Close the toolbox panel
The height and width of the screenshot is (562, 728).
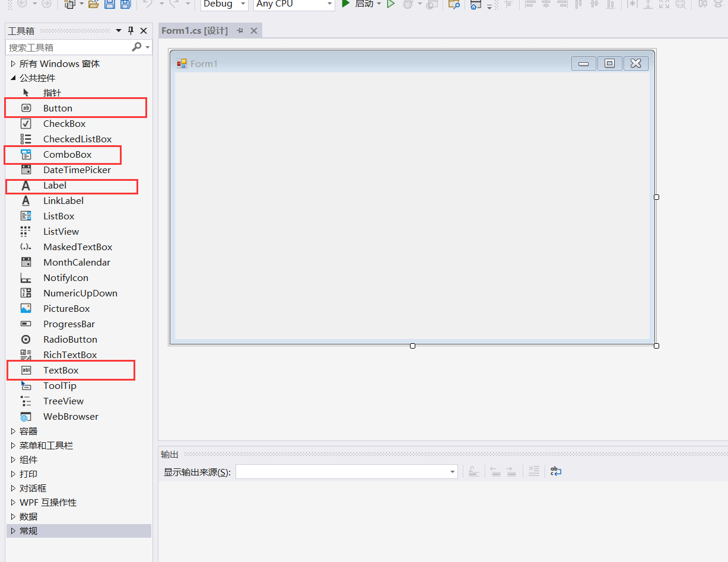143,31
